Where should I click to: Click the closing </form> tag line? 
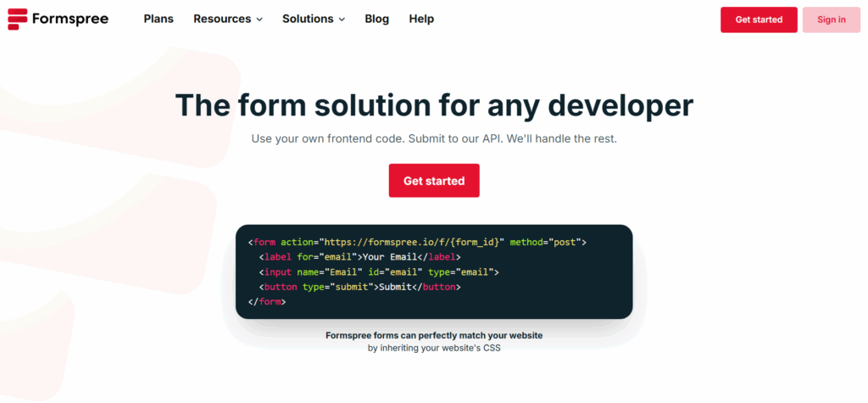click(267, 302)
